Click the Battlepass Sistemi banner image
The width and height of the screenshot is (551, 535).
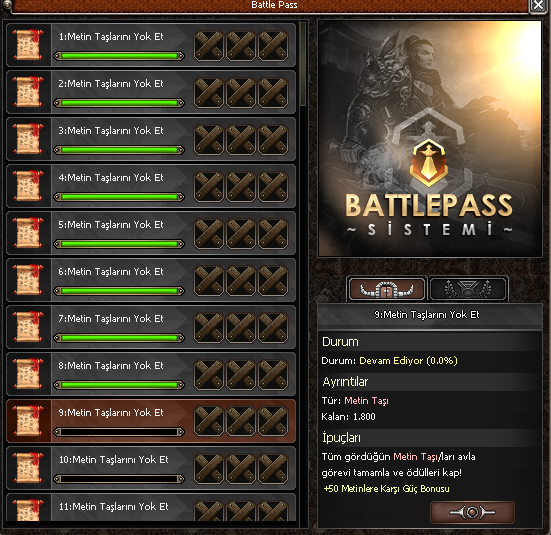click(430, 138)
